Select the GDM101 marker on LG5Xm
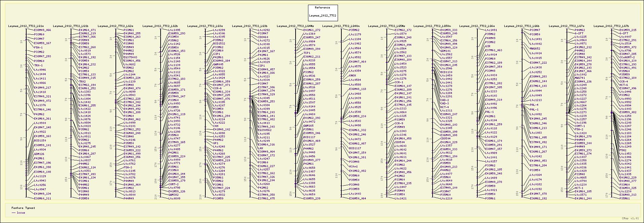This screenshot has height=223, width=644. coord(446,51)
